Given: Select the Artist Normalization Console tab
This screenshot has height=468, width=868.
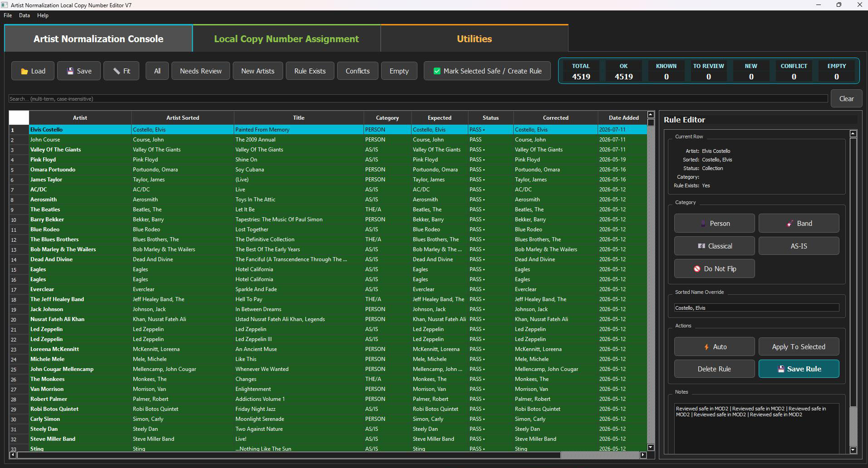Looking at the screenshot, I should pos(98,39).
